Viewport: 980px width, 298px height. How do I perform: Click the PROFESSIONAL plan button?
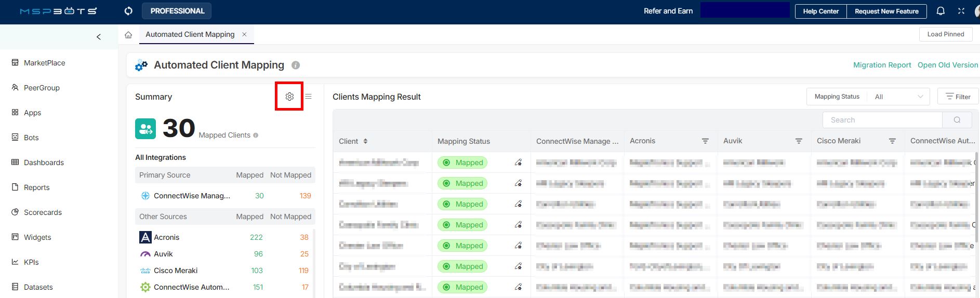pos(177,11)
